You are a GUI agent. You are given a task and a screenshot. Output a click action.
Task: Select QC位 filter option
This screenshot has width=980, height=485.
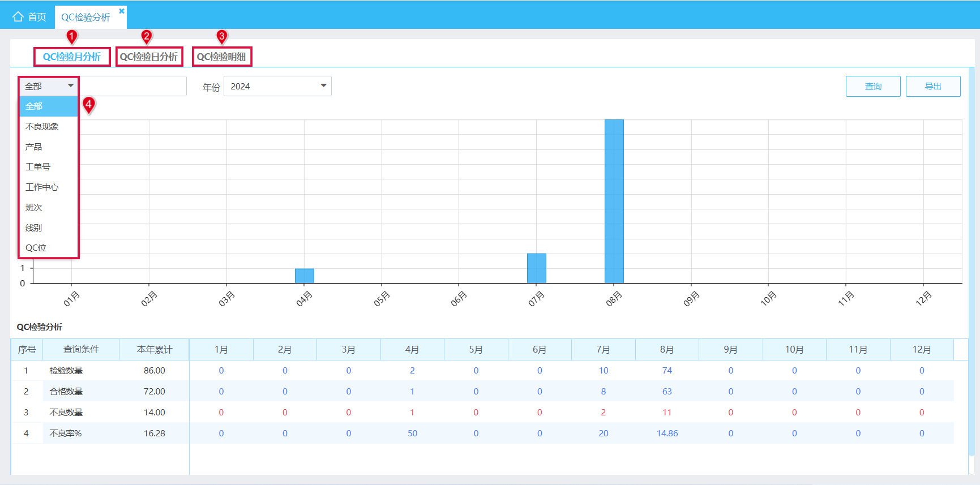pos(49,248)
